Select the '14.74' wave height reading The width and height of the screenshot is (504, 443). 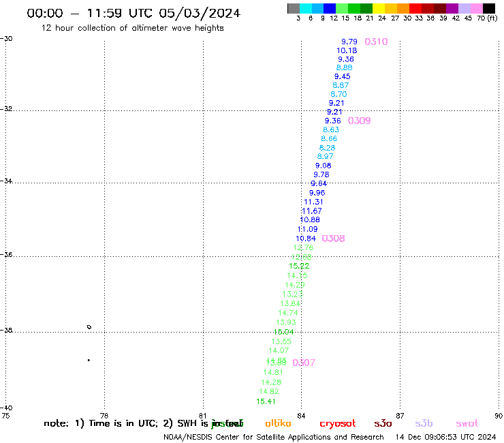[x=288, y=313]
